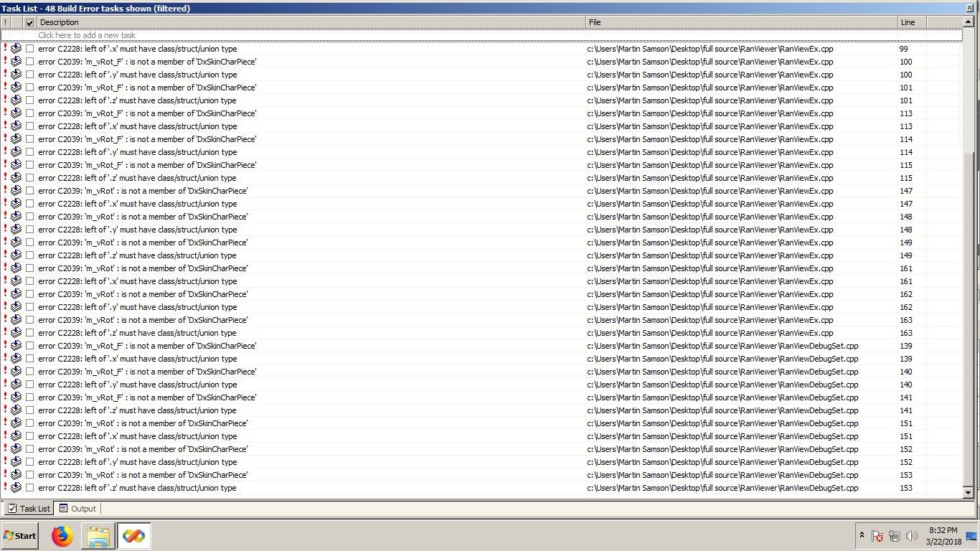Click line number 152 cell of C2228 '.y' row
The image size is (980, 551).
[x=905, y=462]
